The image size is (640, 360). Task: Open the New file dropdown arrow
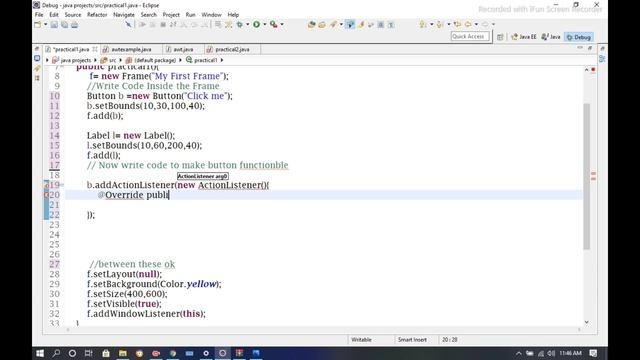[x=45, y=24]
